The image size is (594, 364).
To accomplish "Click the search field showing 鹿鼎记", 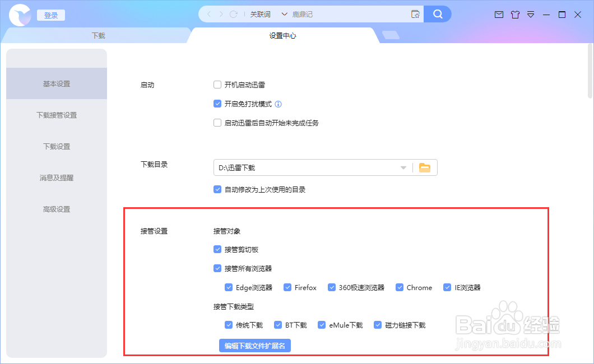I will tap(349, 15).
